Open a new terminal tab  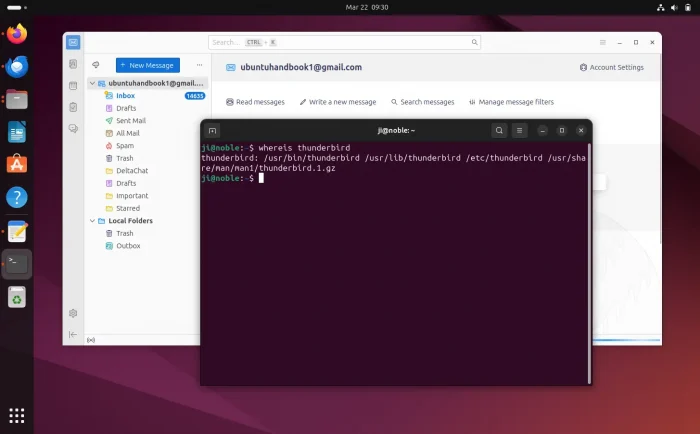[212, 130]
